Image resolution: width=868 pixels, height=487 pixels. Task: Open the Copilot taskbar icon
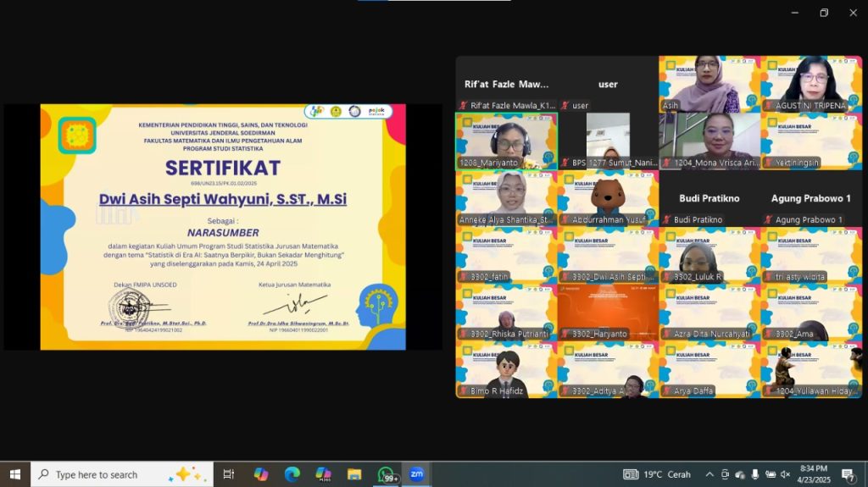coord(261,474)
